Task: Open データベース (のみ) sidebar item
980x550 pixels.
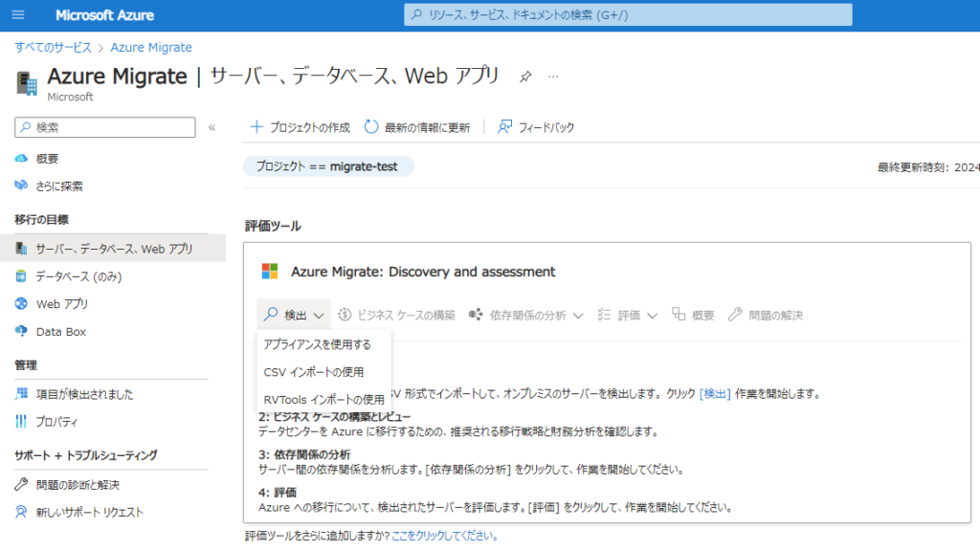Action: click(78, 276)
